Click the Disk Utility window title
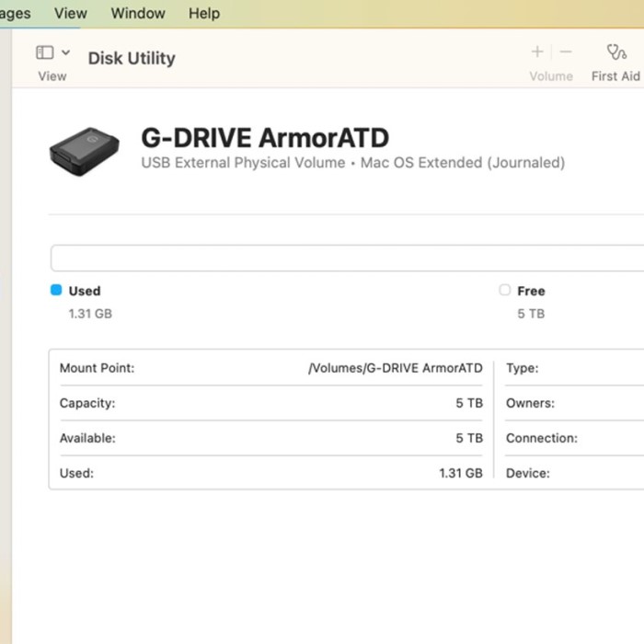This screenshot has height=644, width=644. [132, 58]
